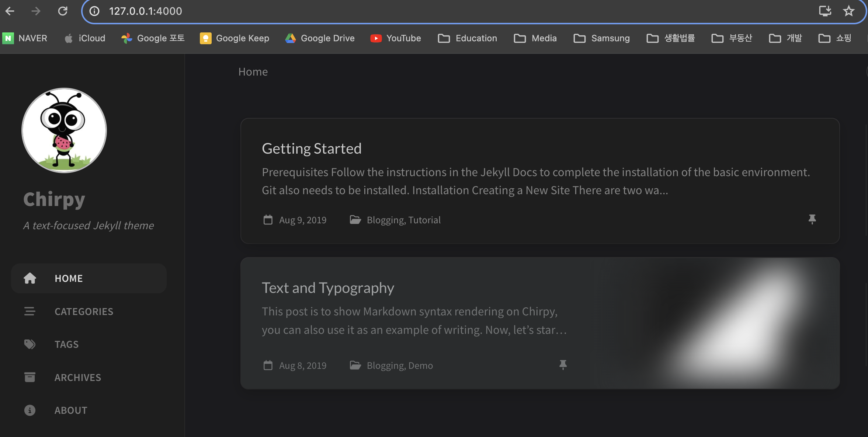Click the about info icon in sidebar
The height and width of the screenshot is (437, 868).
pos(30,410)
